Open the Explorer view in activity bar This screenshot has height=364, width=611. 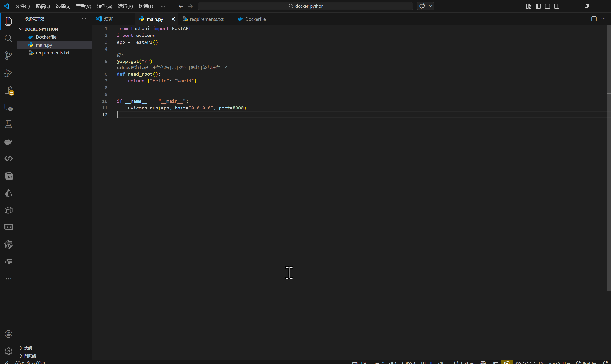(9, 21)
